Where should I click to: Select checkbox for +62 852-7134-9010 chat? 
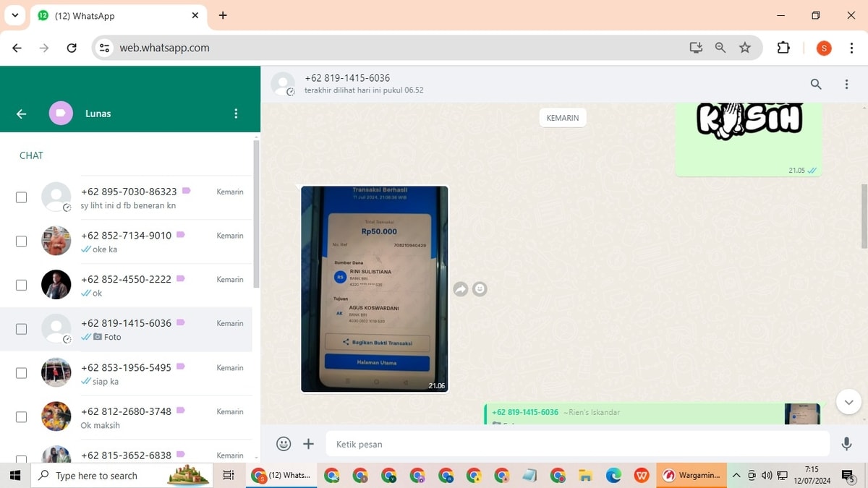[21, 241]
